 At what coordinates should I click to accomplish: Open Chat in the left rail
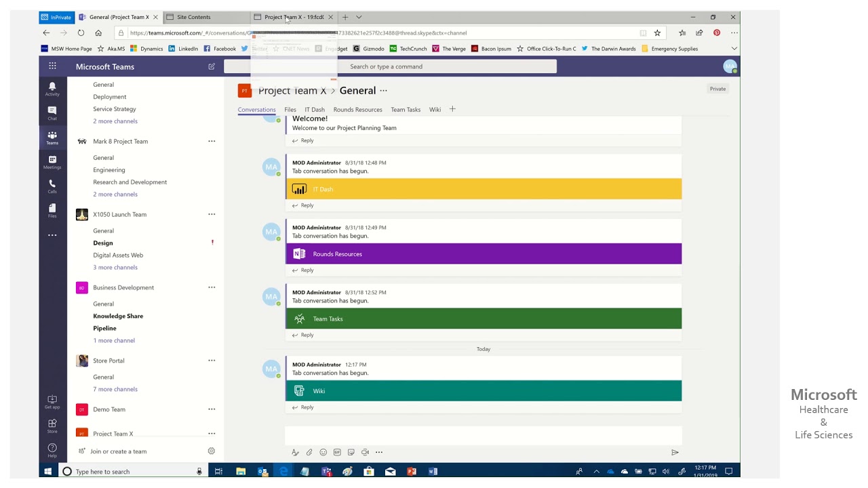click(52, 113)
